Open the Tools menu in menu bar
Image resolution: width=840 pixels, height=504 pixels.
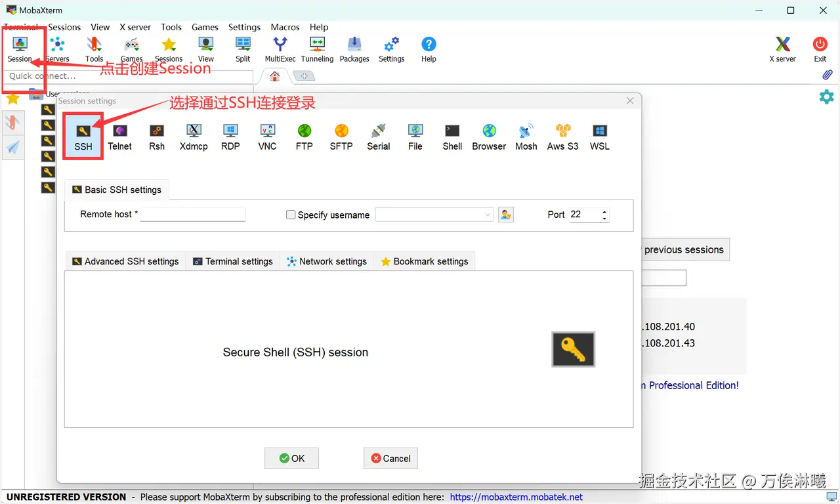pos(171,27)
